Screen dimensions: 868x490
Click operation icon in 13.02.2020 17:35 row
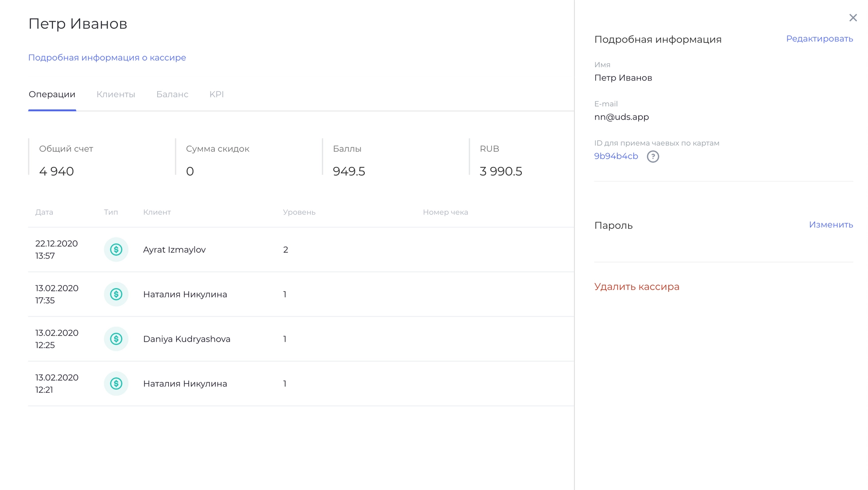[x=116, y=294]
